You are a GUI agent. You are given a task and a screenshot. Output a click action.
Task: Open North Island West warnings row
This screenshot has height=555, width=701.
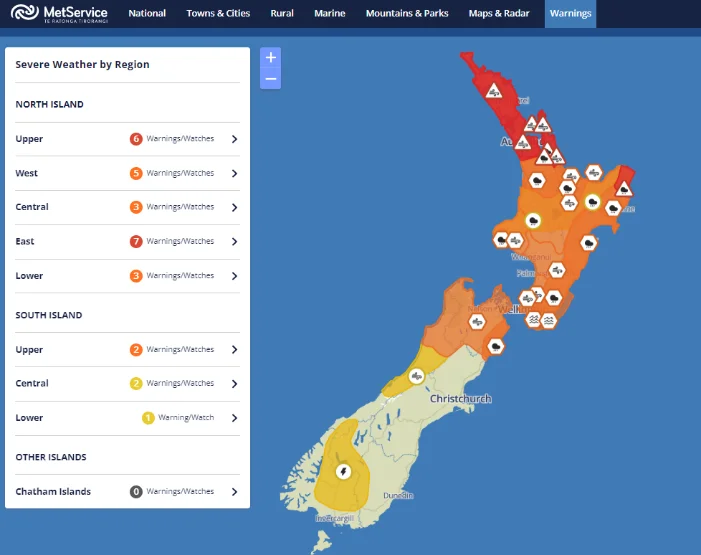127,173
